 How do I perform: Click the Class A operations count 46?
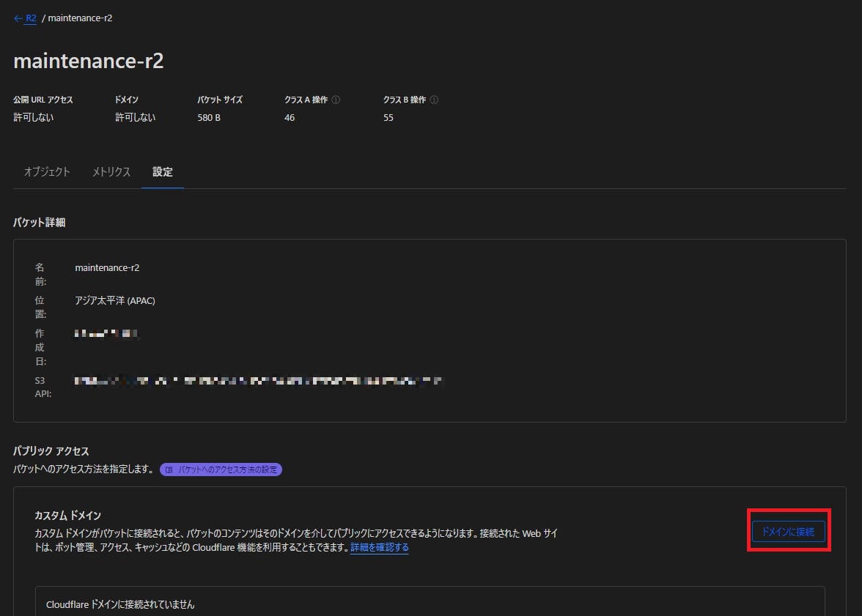tap(290, 118)
